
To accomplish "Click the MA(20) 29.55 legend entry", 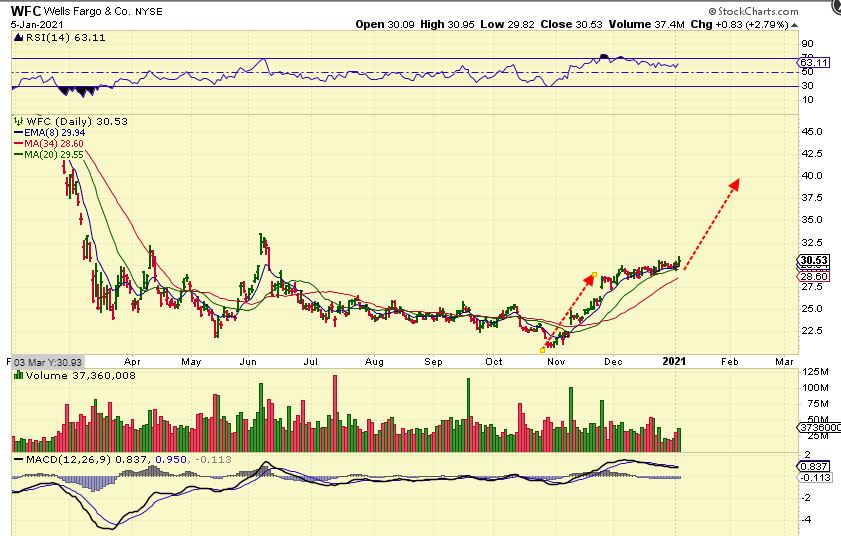I will 54,155.
